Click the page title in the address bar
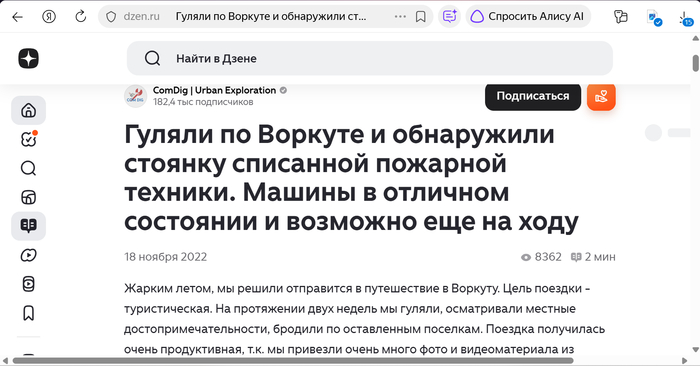The image size is (700, 366). [271, 17]
